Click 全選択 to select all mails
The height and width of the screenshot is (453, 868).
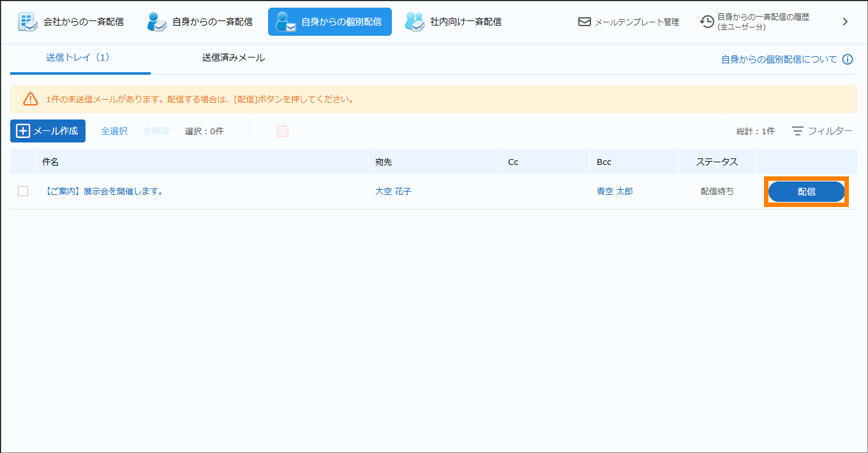pyautogui.click(x=114, y=131)
